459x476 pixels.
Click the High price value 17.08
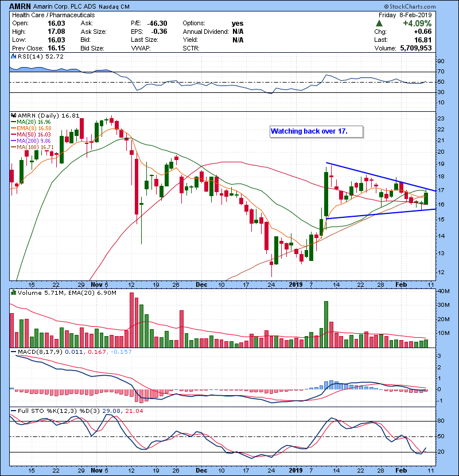tap(56, 32)
